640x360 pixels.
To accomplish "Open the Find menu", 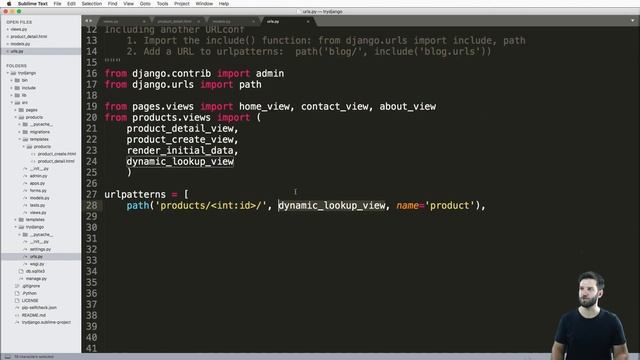I will tap(112, 4).
